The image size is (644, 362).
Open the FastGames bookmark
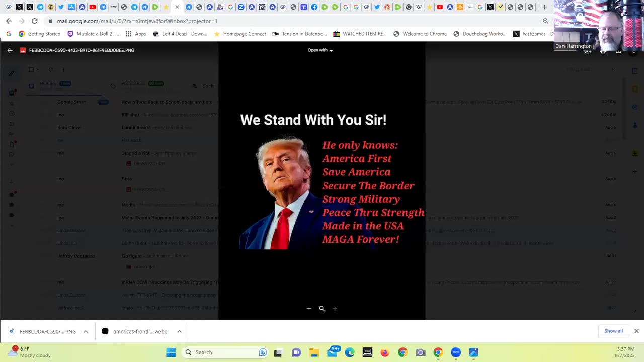click(533, 34)
